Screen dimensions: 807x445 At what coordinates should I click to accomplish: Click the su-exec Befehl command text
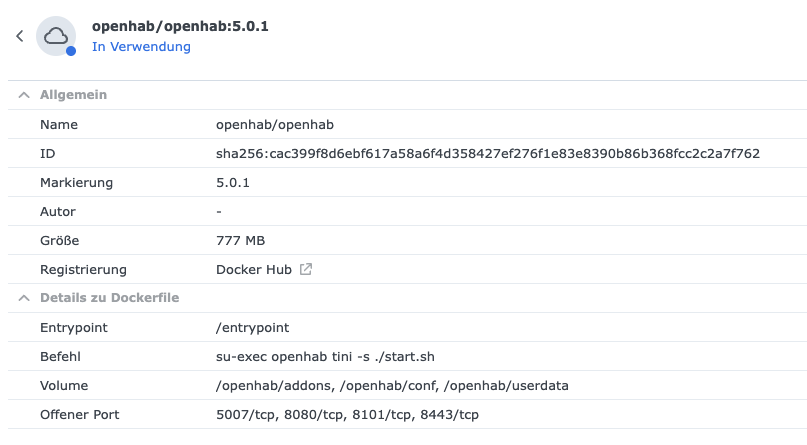(325, 356)
